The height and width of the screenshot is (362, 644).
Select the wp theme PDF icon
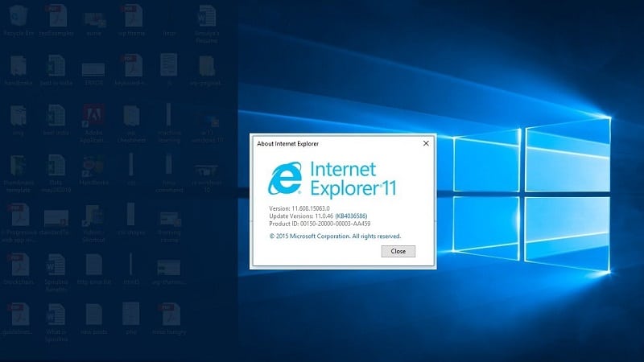pos(131,21)
